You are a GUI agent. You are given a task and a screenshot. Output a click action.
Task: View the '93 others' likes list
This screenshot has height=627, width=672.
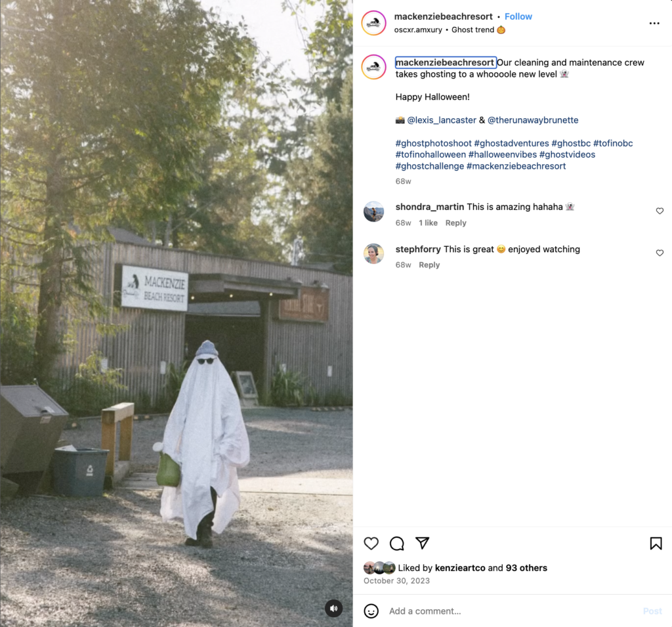(526, 568)
